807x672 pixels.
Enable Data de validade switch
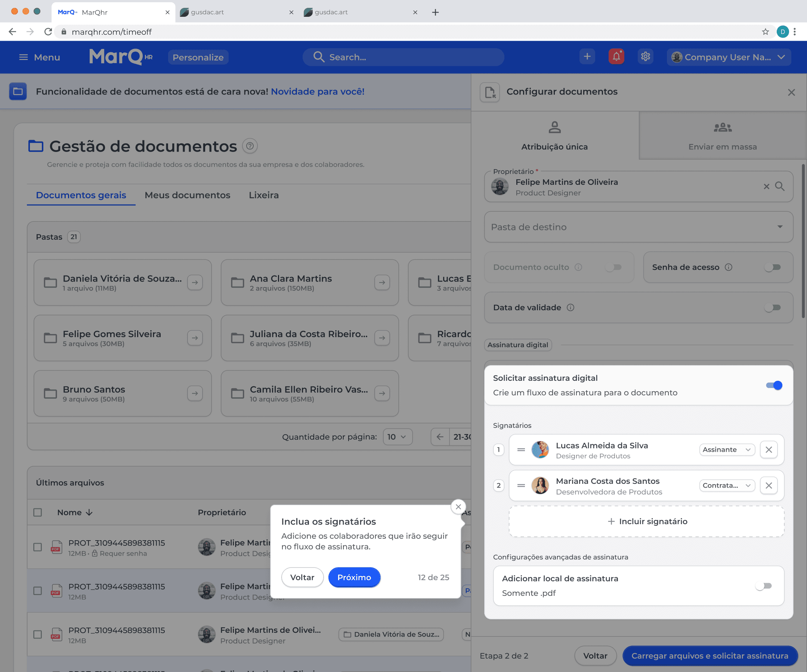pyautogui.click(x=772, y=308)
